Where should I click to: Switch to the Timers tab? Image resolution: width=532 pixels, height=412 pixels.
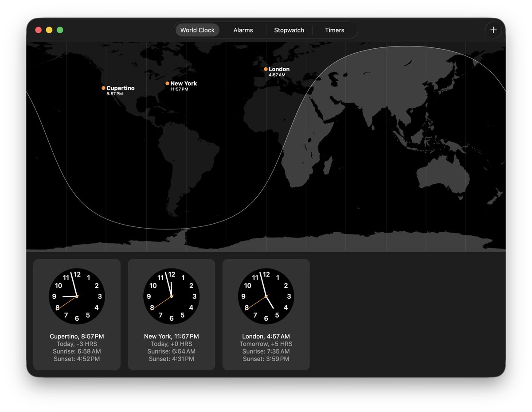[334, 30]
